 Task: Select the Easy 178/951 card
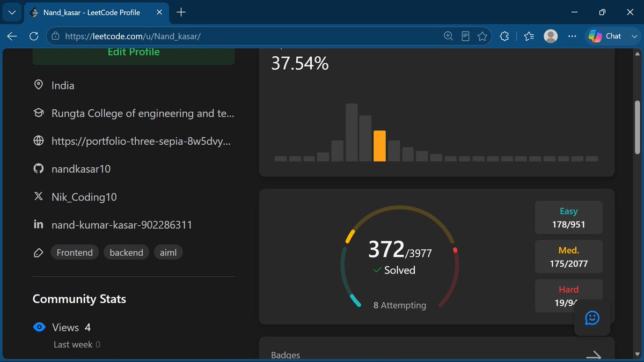(x=568, y=217)
